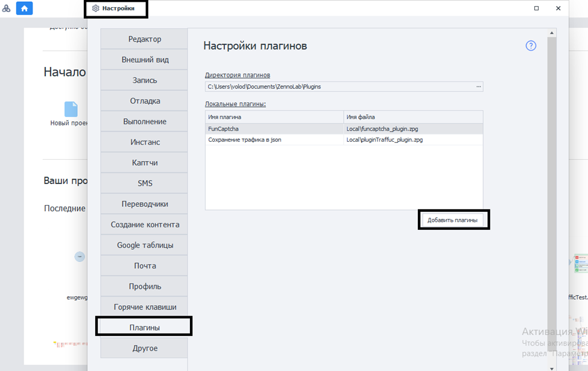Select the Плагины tab

tap(144, 328)
